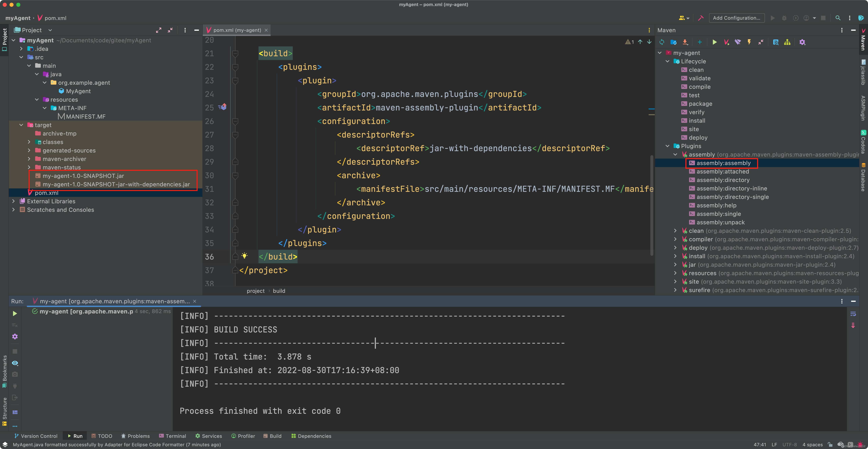868x449 pixels.
Task: Select the install lifecycle phase
Action: coord(697,121)
